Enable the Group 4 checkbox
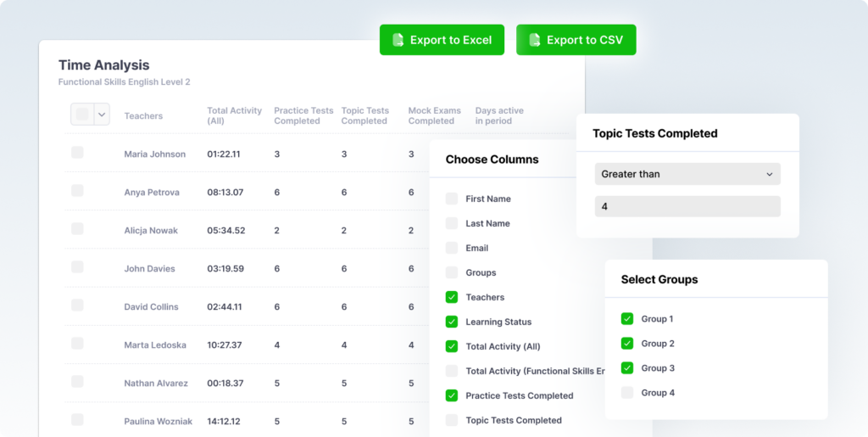This screenshot has width=868, height=437. tap(627, 393)
